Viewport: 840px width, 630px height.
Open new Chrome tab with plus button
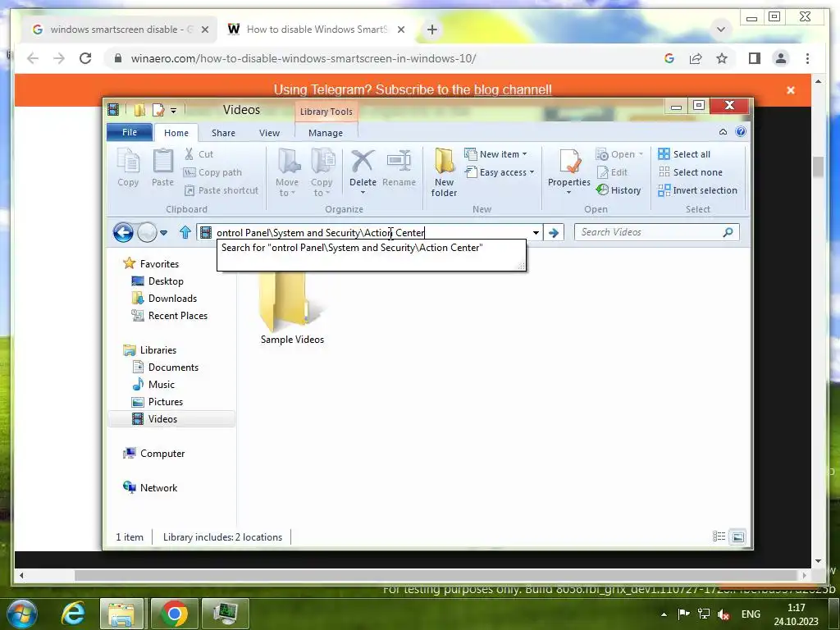(x=432, y=30)
